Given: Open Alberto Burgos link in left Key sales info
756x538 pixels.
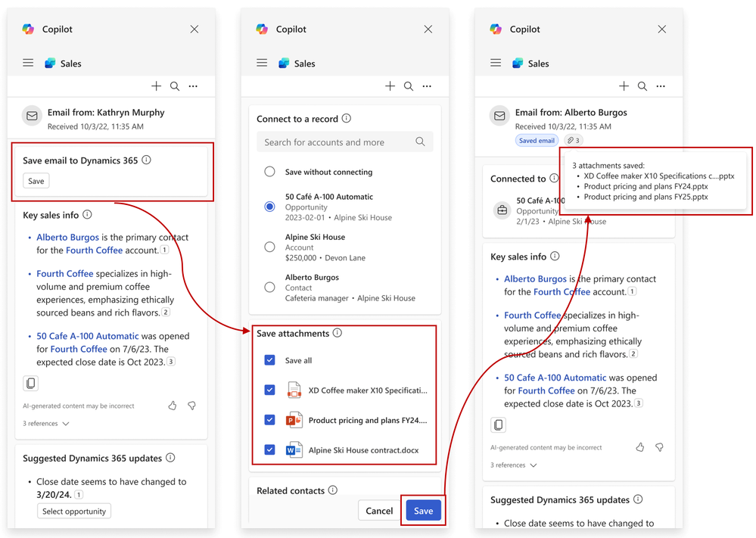Looking at the screenshot, I should pyautogui.click(x=67, y=237).
